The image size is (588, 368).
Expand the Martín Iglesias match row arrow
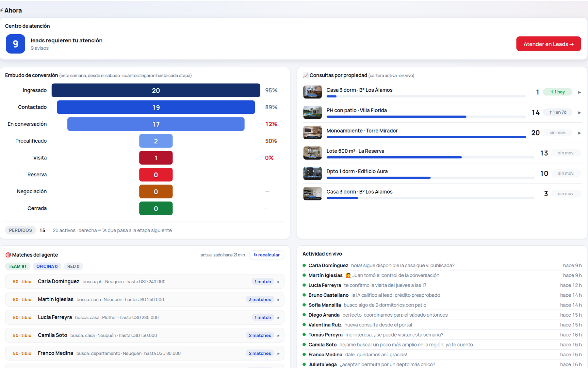click(279, 300)
